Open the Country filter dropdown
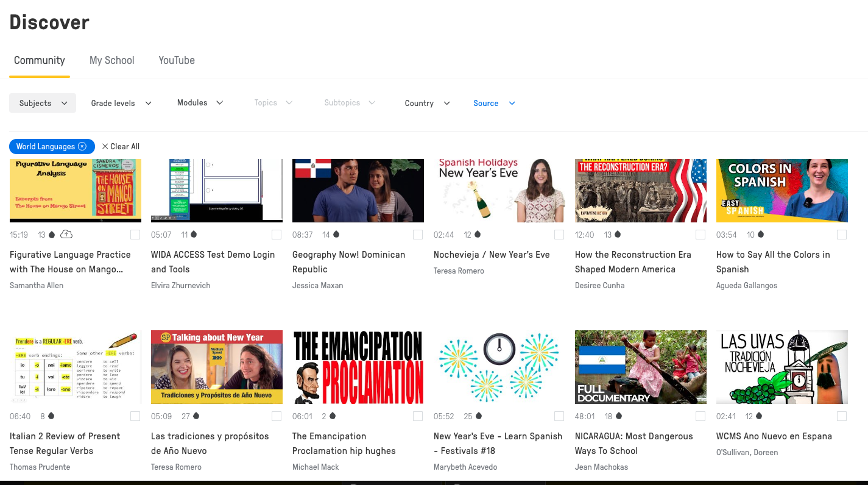 [x=426, y=103]
